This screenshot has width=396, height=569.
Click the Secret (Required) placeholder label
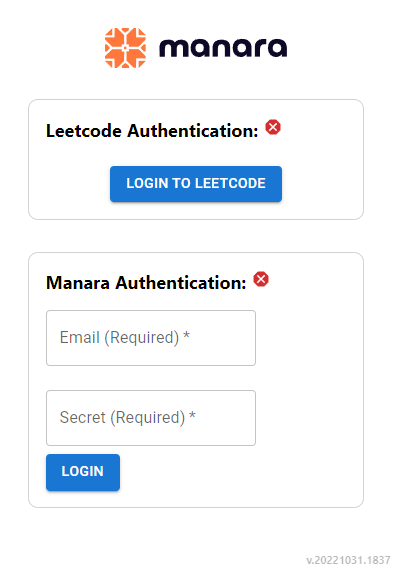(122, 418)
